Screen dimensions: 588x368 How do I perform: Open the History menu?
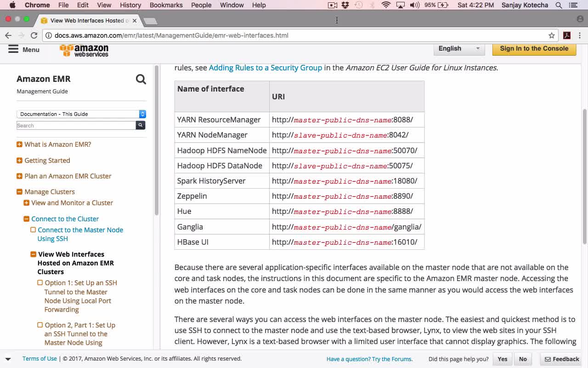click(130, 5)
